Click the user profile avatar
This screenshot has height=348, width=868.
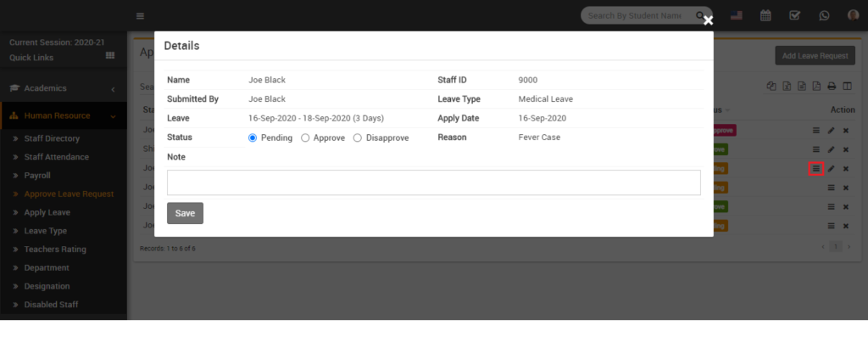(853, 15)
